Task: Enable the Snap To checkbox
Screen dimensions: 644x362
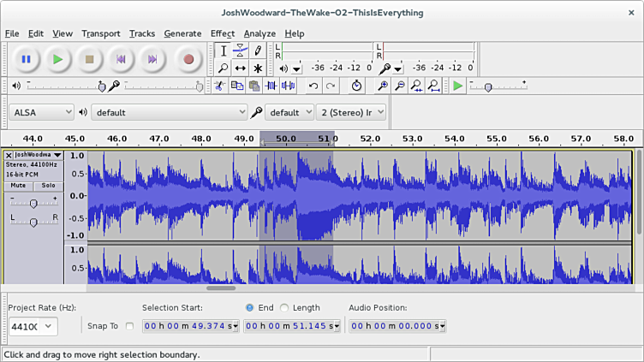Action: 129,326
